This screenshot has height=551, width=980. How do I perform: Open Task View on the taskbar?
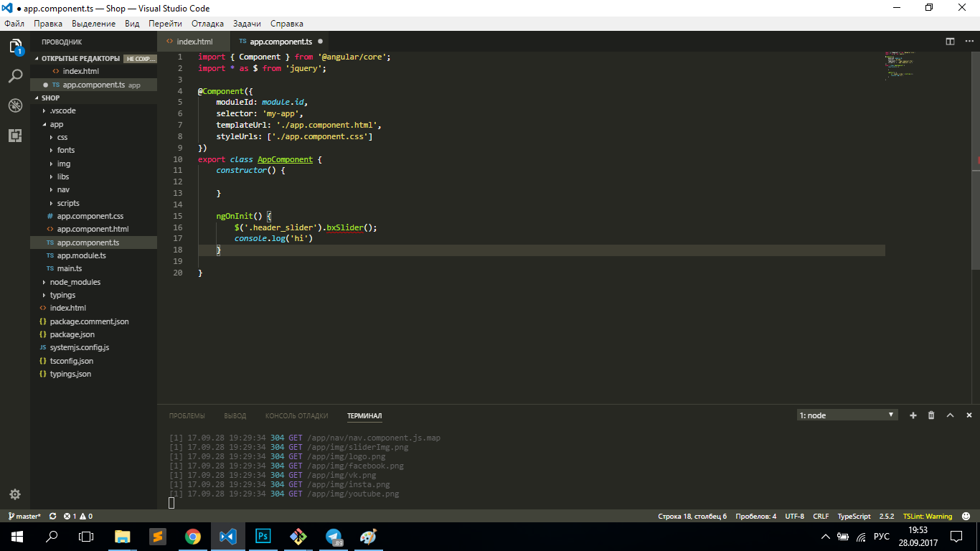point(86,537)
